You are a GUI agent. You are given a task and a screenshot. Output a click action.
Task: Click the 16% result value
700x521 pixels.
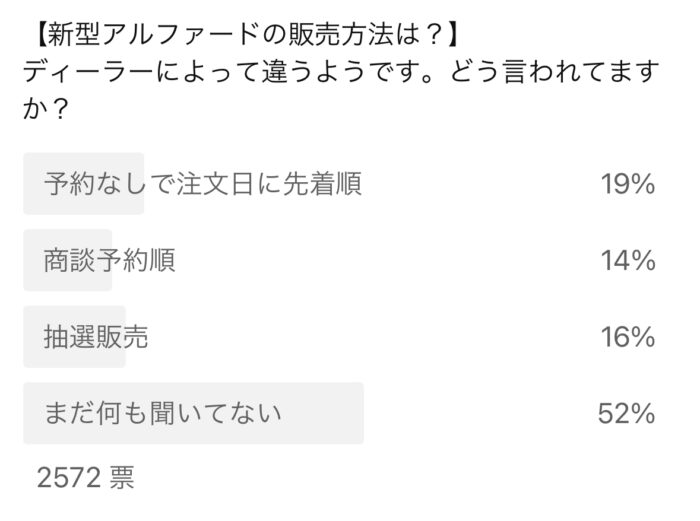click(627, 337)
